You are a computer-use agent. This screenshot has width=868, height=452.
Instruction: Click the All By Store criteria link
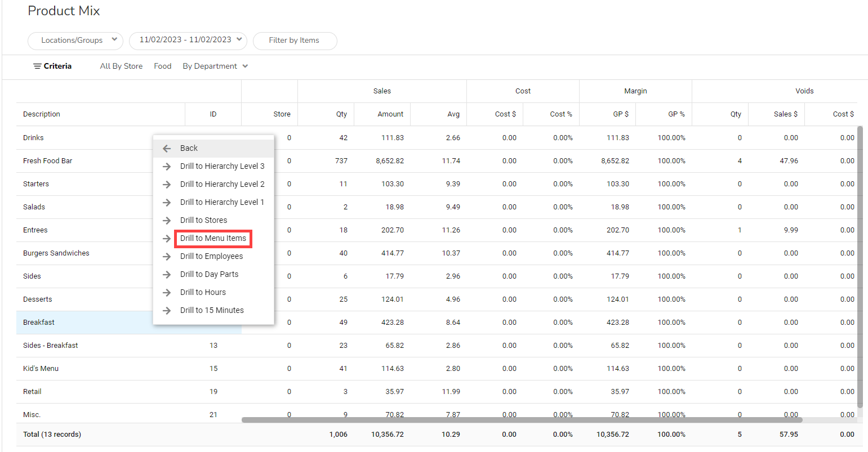[x=121, y=66]
